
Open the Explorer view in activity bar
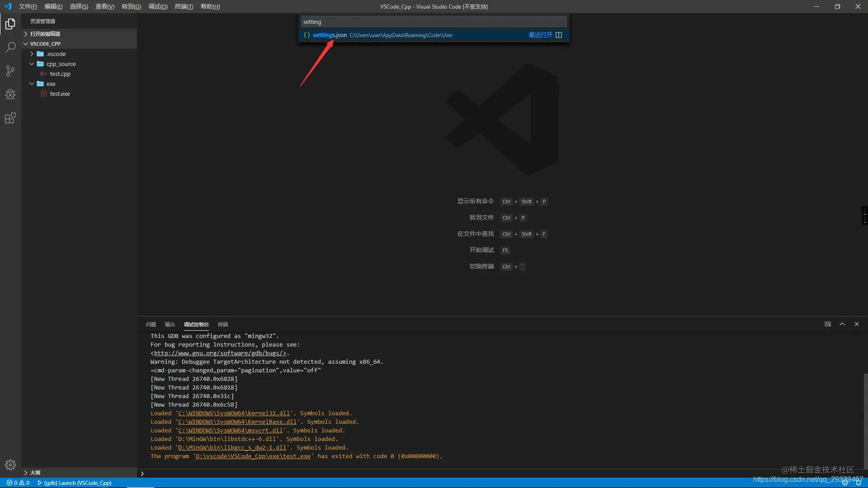10,23
